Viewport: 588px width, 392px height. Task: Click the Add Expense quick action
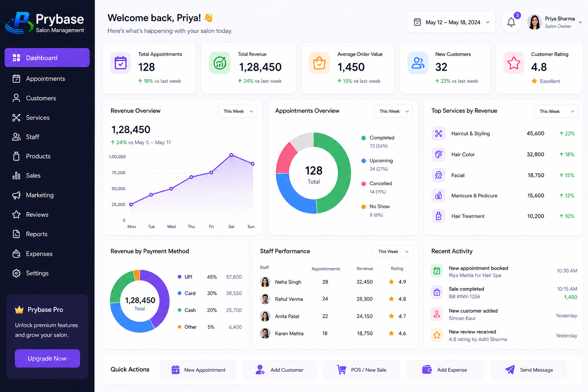pos(445,370)
